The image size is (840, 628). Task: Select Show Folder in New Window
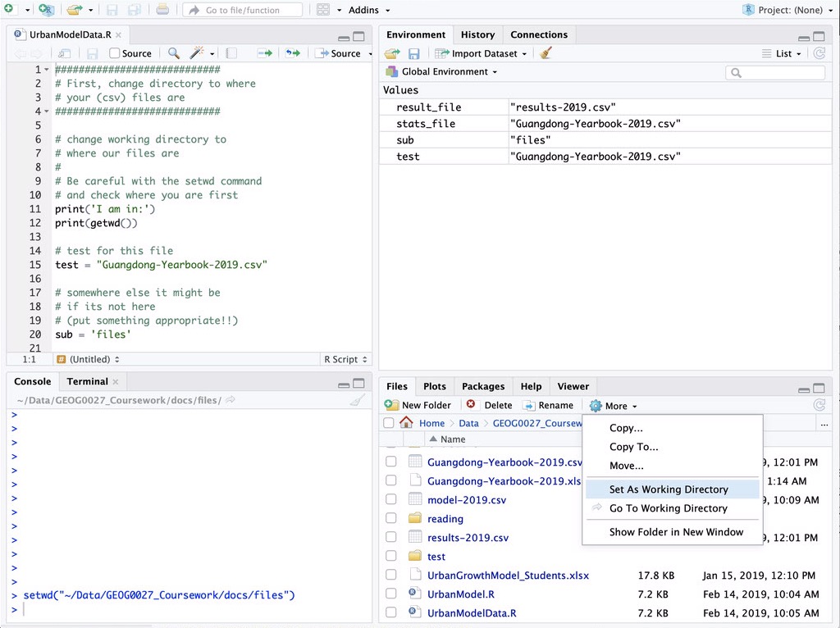673,531
